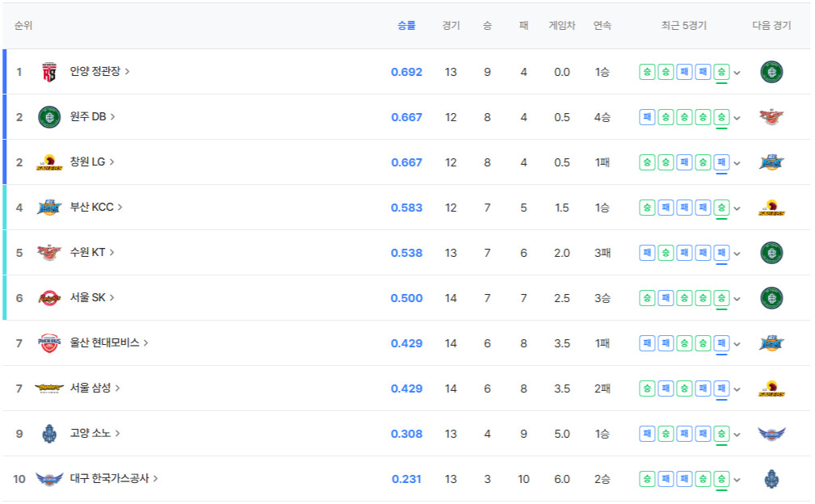Viewport: 815px width, 504px height.
Task: Click streak value 4승
Action: coord(603,117)
